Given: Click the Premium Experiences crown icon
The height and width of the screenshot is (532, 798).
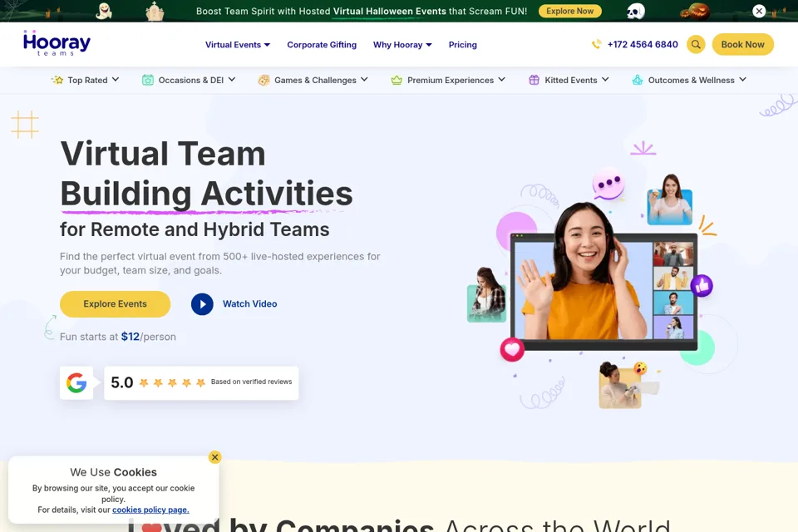Looking at the screenshot, I should (397, 80).
